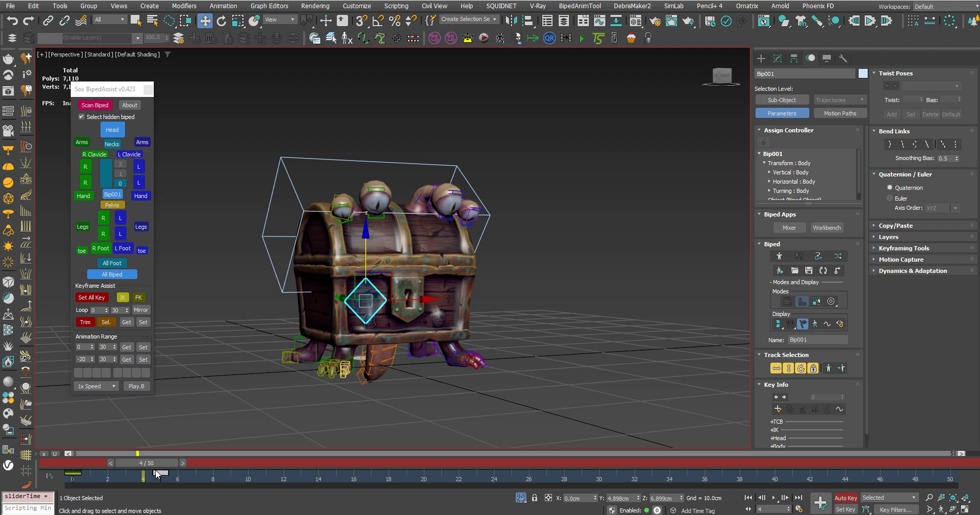Open the Modifiers menu
This screenshot has height=515, width=980.
[184, 6]
